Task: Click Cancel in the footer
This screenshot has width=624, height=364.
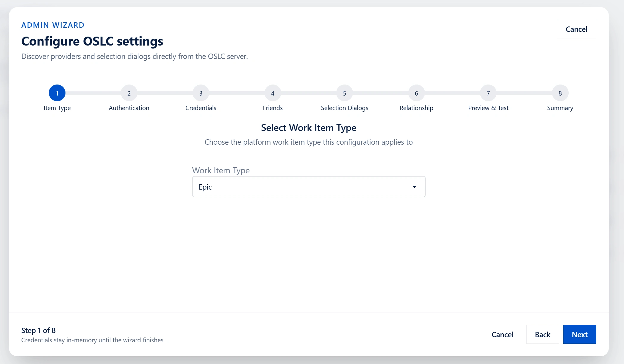Action: pos(502,335)
